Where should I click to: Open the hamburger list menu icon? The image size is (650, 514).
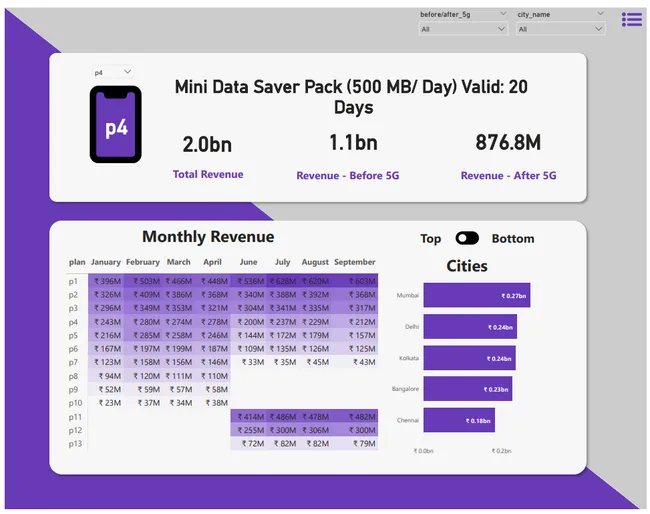pos(632,19)
